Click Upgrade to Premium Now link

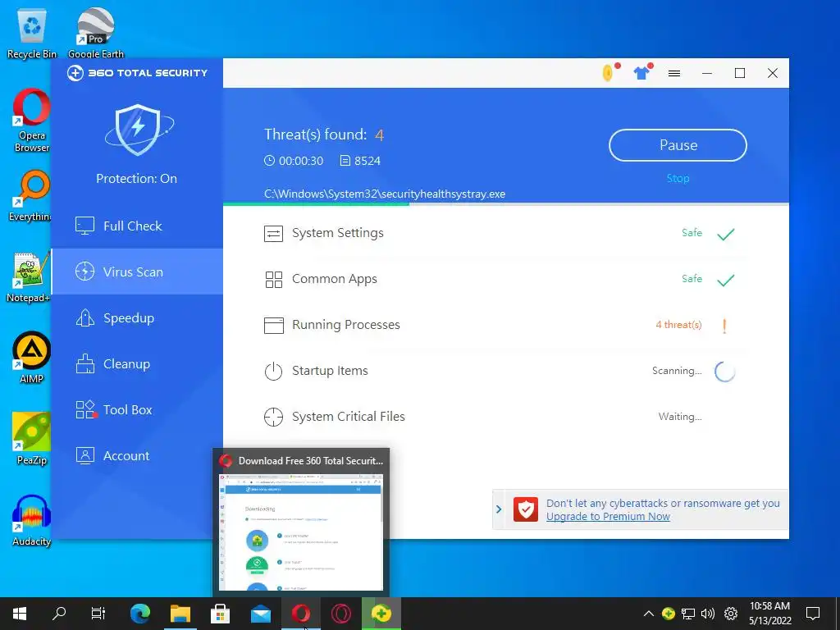[x=608, y=517]
